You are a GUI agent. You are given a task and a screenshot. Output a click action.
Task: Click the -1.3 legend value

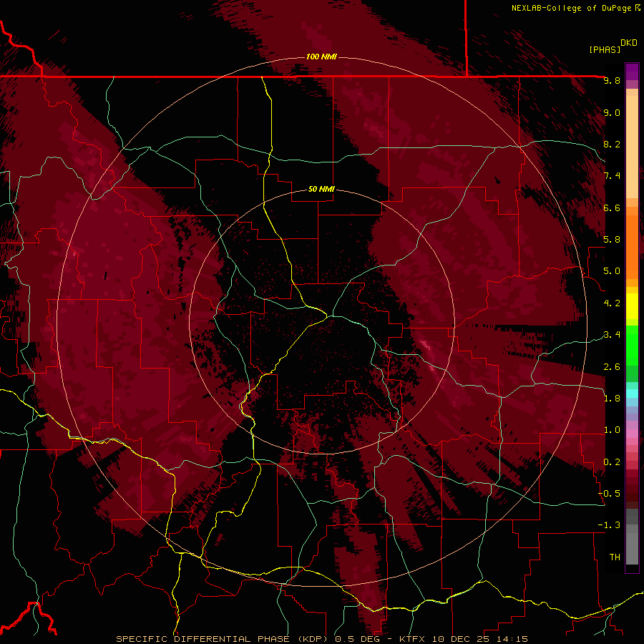point(609,525)
